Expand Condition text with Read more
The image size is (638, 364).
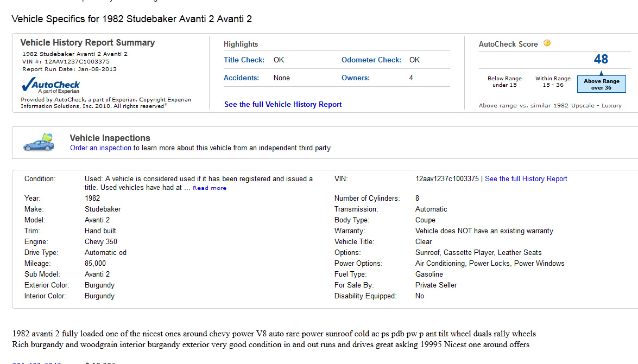tap(209, 188)
